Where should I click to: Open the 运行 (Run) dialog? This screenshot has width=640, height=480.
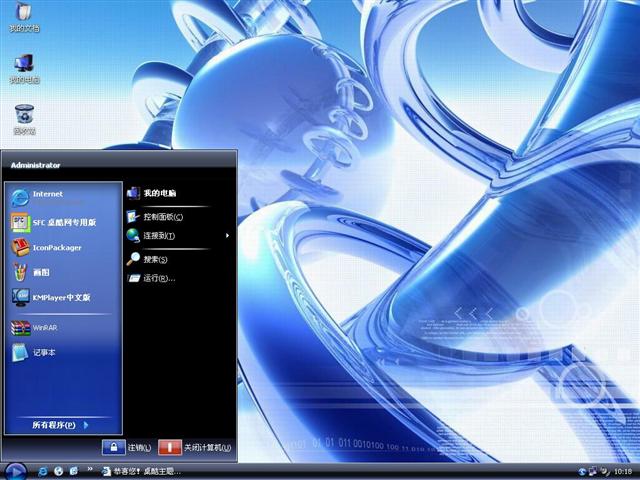[x=158, y=278]
